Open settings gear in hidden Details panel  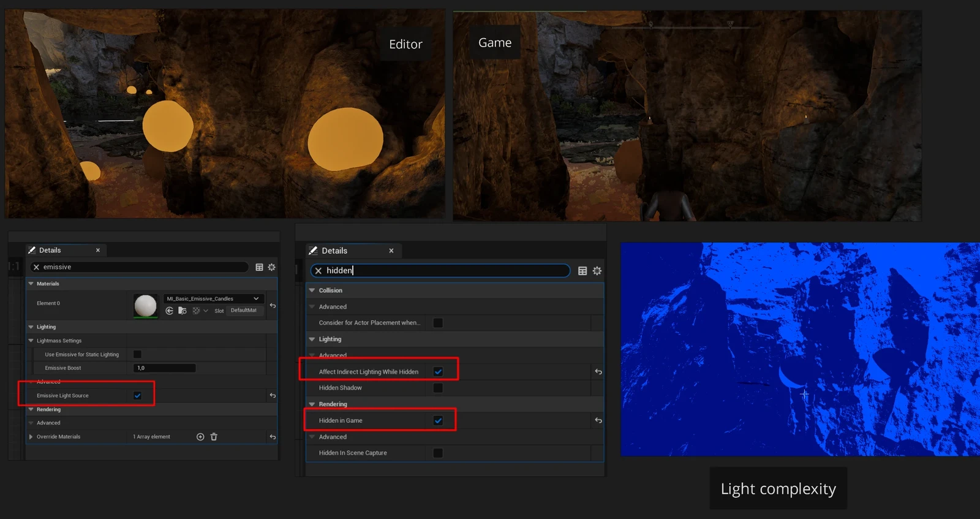click(597, 271)
